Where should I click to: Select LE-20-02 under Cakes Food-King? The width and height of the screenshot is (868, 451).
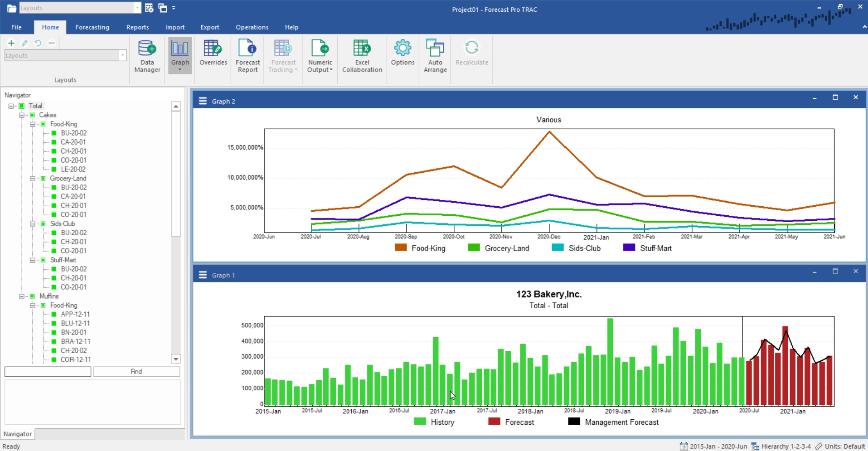pos(73,170)
